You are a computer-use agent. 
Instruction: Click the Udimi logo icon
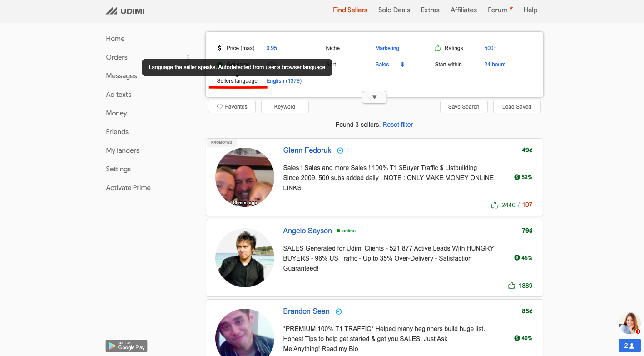click(112, 11)
